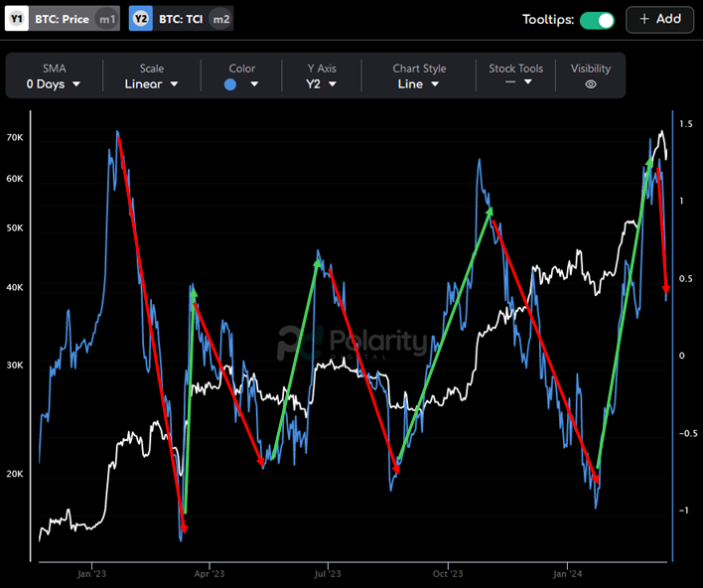The height and width of the screenshot is (588, 703).
Task: Click the 0.5 right axis label
Action: point(686,278)
